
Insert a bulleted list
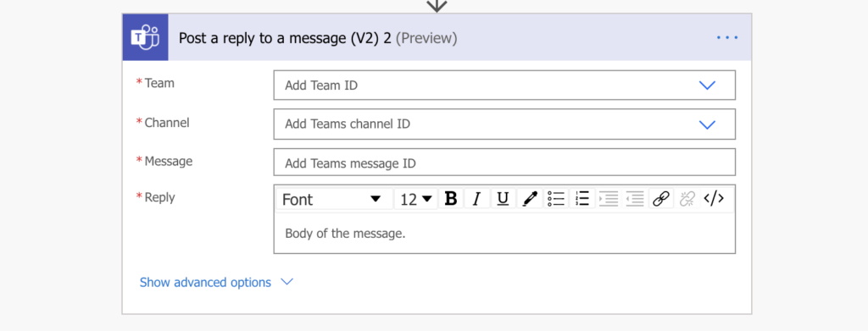556,198
